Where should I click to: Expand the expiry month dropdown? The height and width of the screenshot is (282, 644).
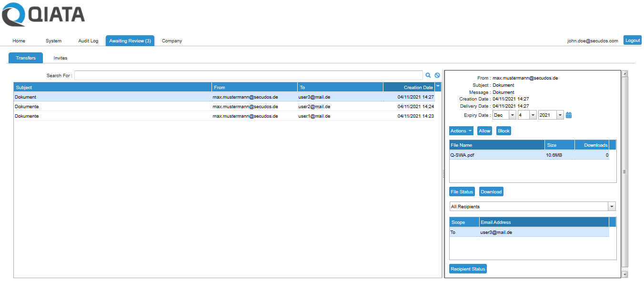(x=513, y=115)
